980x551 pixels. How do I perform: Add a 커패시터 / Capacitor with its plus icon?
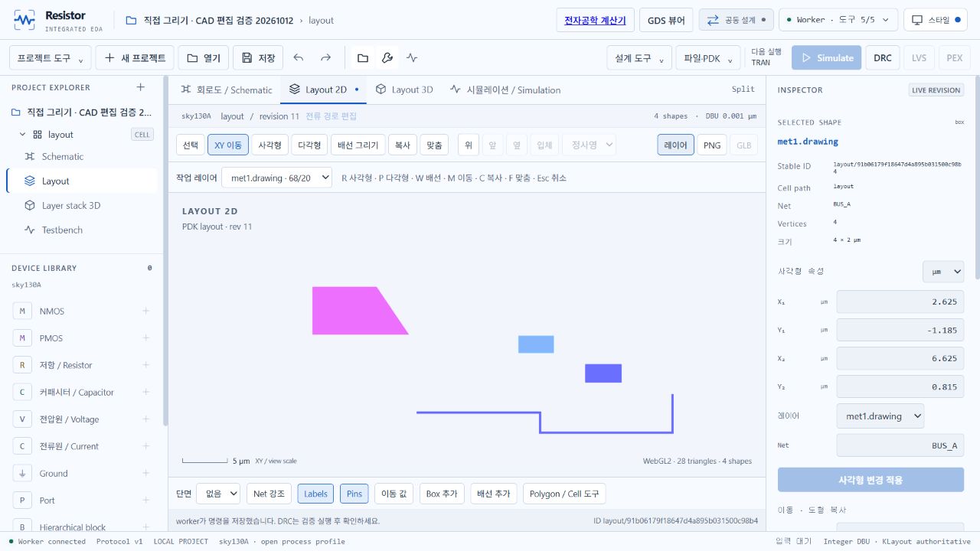click(146, 392)
